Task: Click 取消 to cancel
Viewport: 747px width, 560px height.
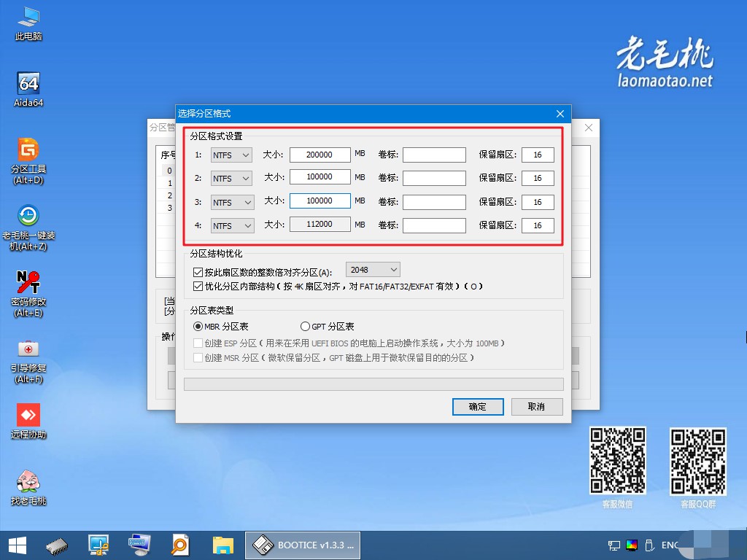Action: [x=537, y=407]
